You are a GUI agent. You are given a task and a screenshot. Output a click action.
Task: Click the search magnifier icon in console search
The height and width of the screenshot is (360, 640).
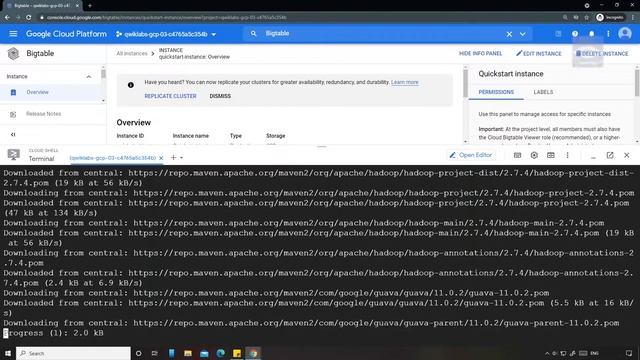pos(253,34)
